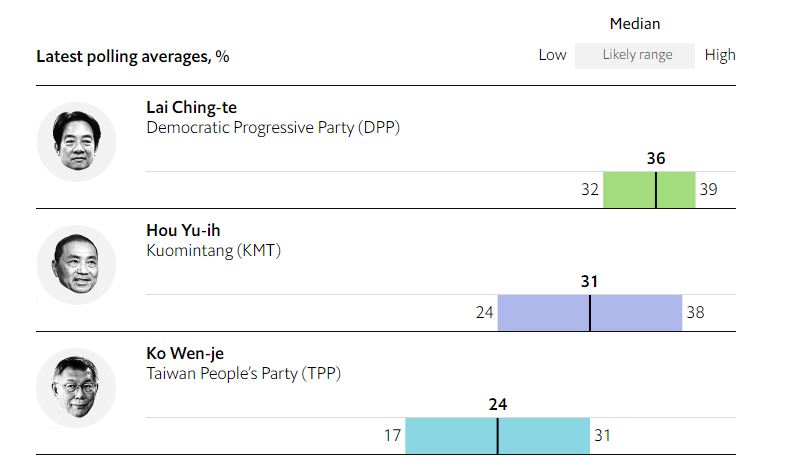The height and width of the screenshot is (474, 797).
Task: Click the Latest polling averages title
Action: pyautogui.click(x=133, y=56)
